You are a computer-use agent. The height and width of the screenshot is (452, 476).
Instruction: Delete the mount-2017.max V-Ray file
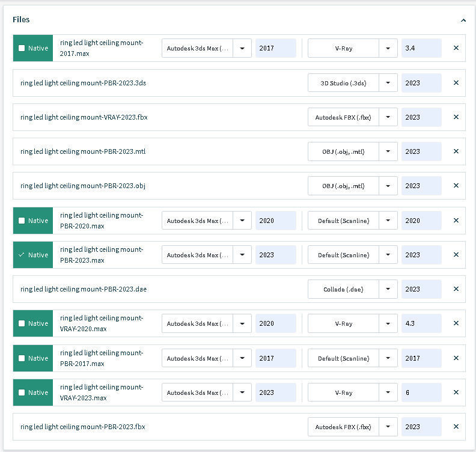click(456, 48)
